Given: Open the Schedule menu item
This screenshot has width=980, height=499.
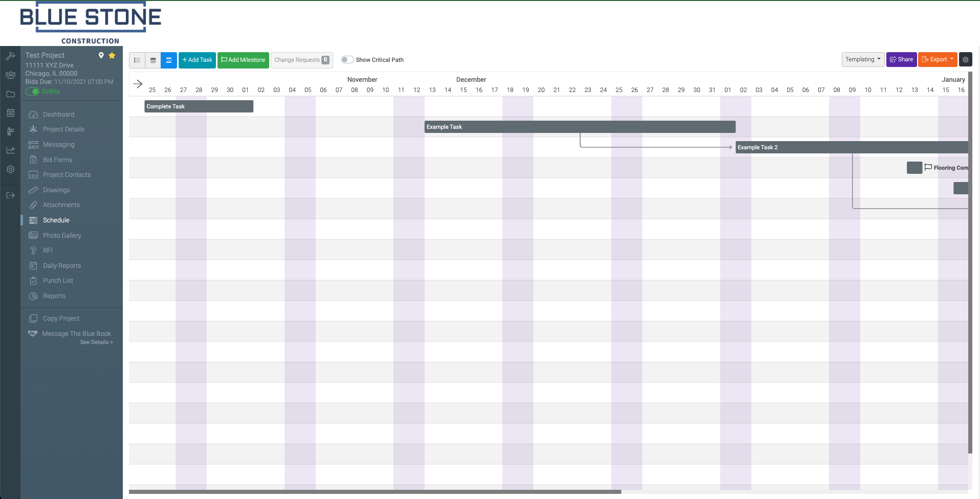Looking at the screenshot, I should (56, 220).
